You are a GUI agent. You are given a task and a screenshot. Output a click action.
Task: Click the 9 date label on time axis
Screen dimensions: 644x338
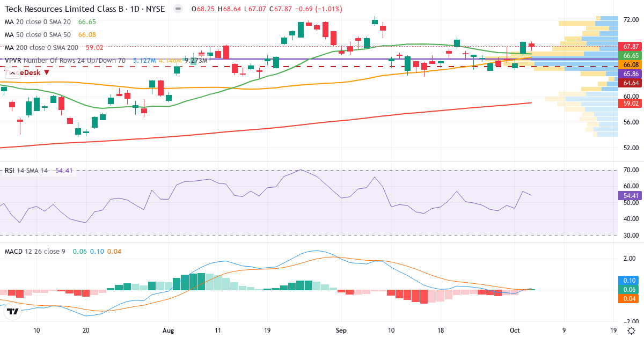click(x=564, y=330)
